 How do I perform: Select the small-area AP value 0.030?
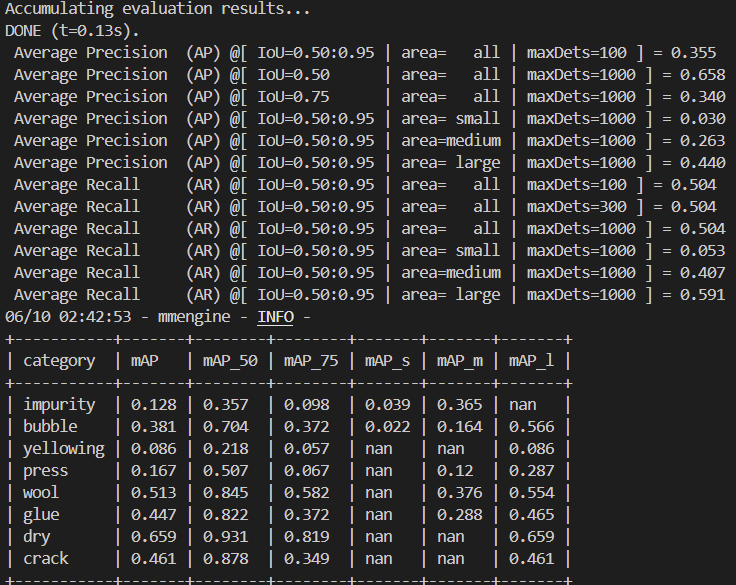[703, 119]
